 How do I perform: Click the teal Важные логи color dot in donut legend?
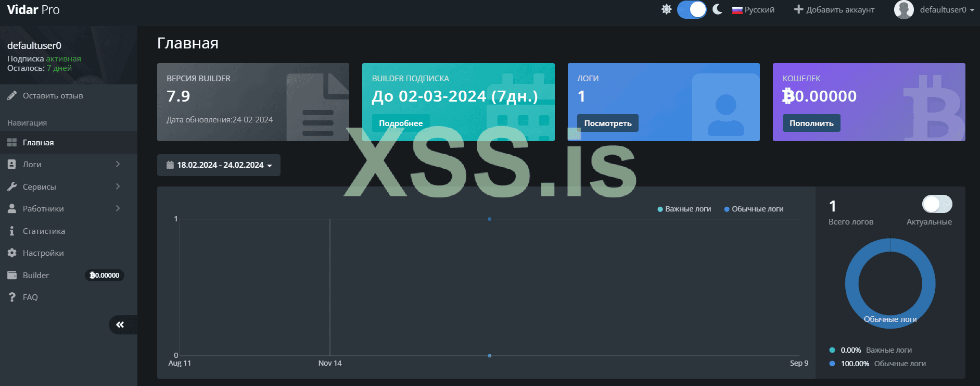832,350
